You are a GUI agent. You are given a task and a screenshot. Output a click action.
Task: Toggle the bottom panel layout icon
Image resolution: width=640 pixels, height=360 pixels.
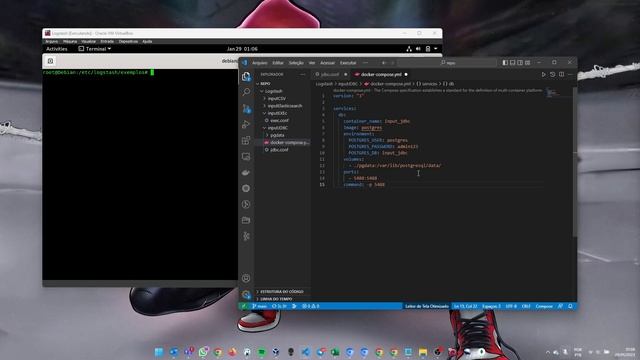513,62
